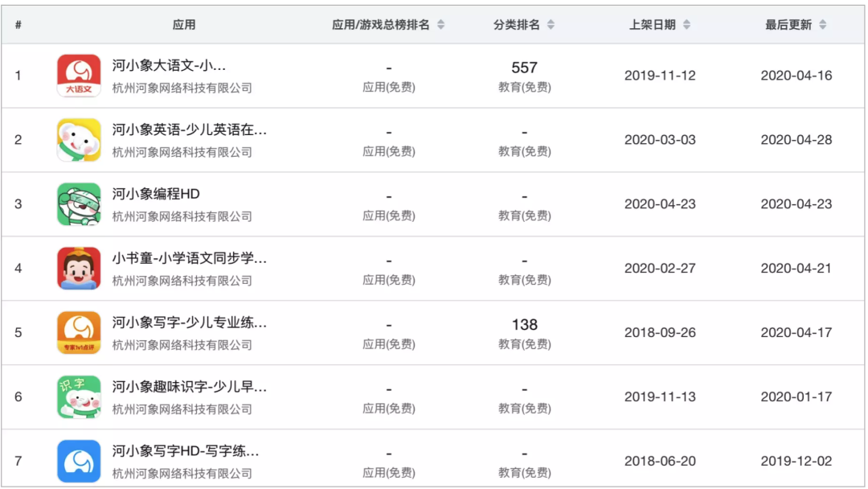Click 教育(免费) under rank 557
The width and height of the screenshot is (868, 489).
[524, 87]
